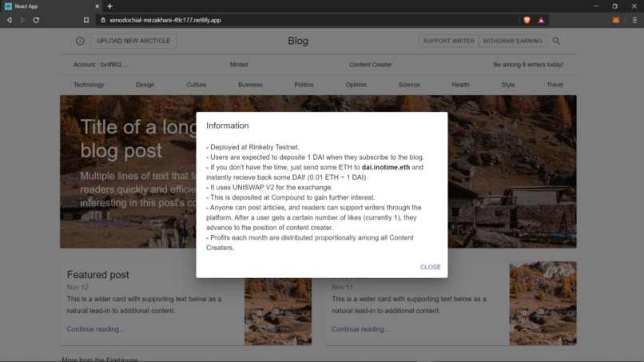This screenshot has height=362, width=644.
Task: Click the Featured post heading
Action: click(x=97, y=274)
